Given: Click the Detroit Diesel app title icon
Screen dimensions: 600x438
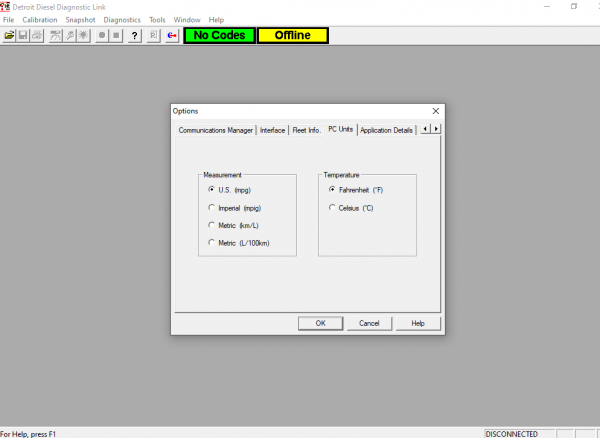Looking at the screenshot, I should [x=5, y=7].
